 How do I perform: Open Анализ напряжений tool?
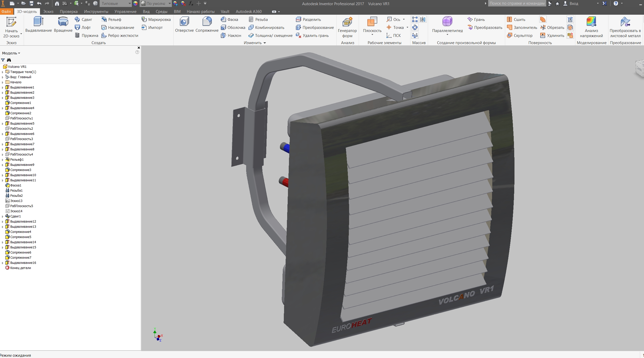point(591,27)
